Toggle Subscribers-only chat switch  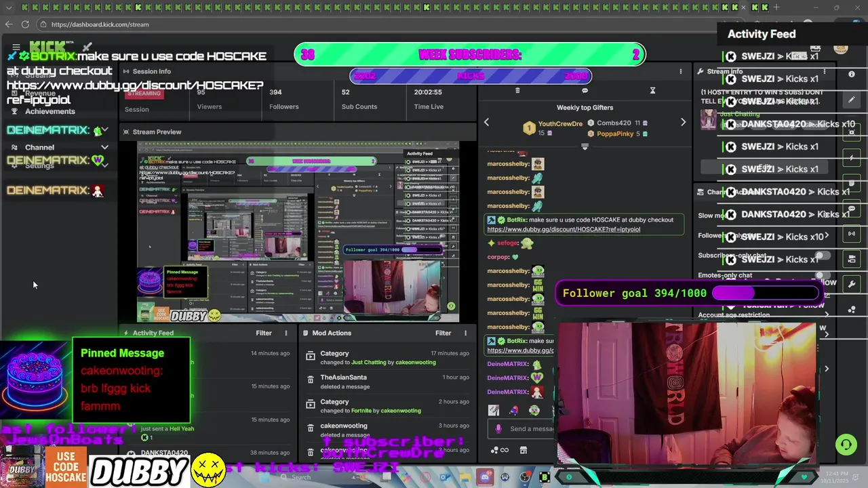822,256
